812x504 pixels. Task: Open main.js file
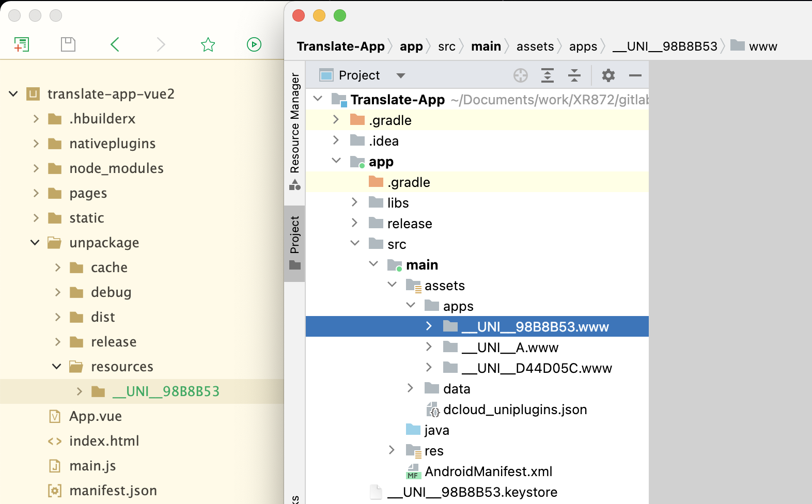(x=92, y=466)
